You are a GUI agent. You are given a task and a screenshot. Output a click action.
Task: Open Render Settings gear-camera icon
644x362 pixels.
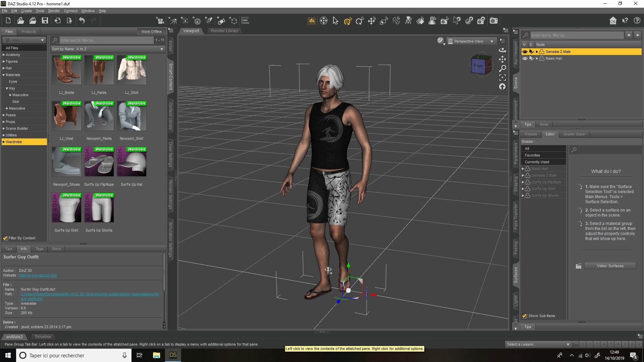pyautogui.click(x=481, y=21)
